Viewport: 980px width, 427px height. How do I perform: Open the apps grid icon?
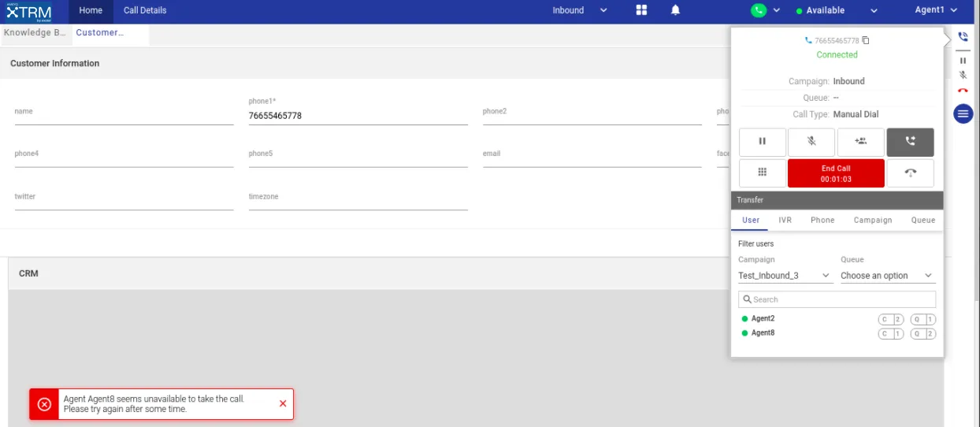pyautogui.click(x=641, y=10)
